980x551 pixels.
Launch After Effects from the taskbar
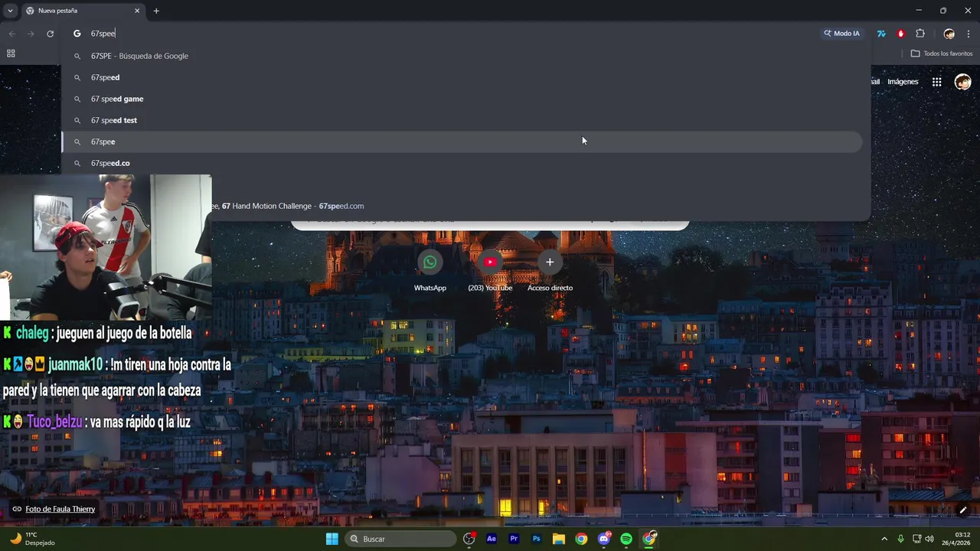[492, 539]
